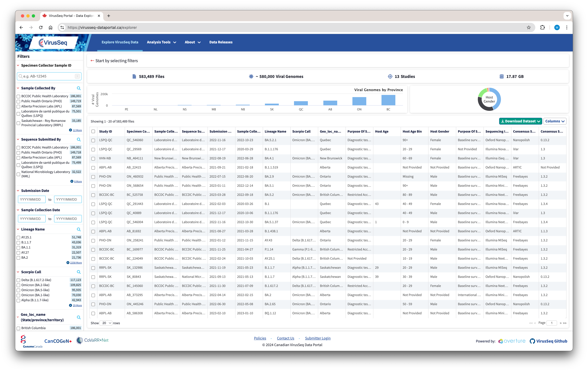
Task: Click the Host Gender donut chart
Action: (x=489, y=99)
